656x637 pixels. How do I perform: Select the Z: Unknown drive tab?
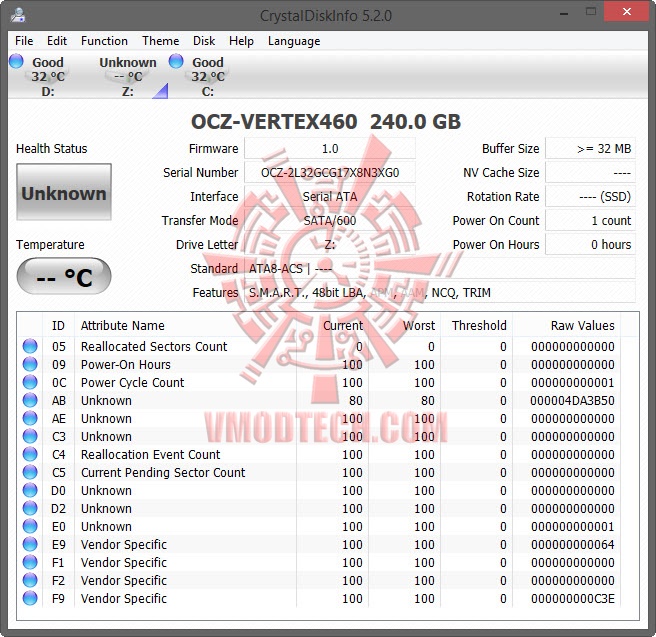pos(128,77)
